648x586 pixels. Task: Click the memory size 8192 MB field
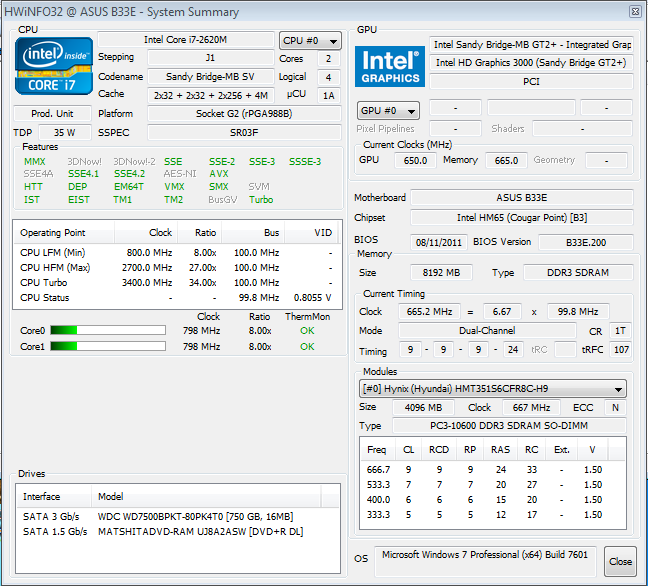(441, 272)
